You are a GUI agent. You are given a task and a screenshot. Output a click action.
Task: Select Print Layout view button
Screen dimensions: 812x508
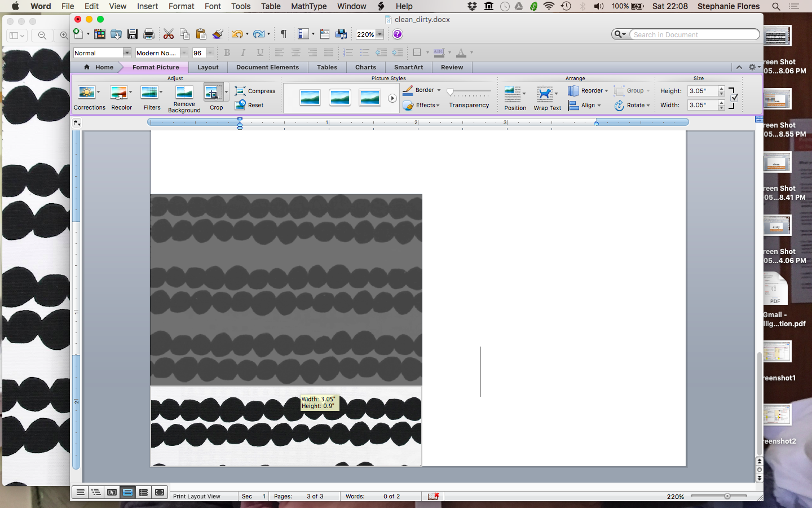(128, 492)
